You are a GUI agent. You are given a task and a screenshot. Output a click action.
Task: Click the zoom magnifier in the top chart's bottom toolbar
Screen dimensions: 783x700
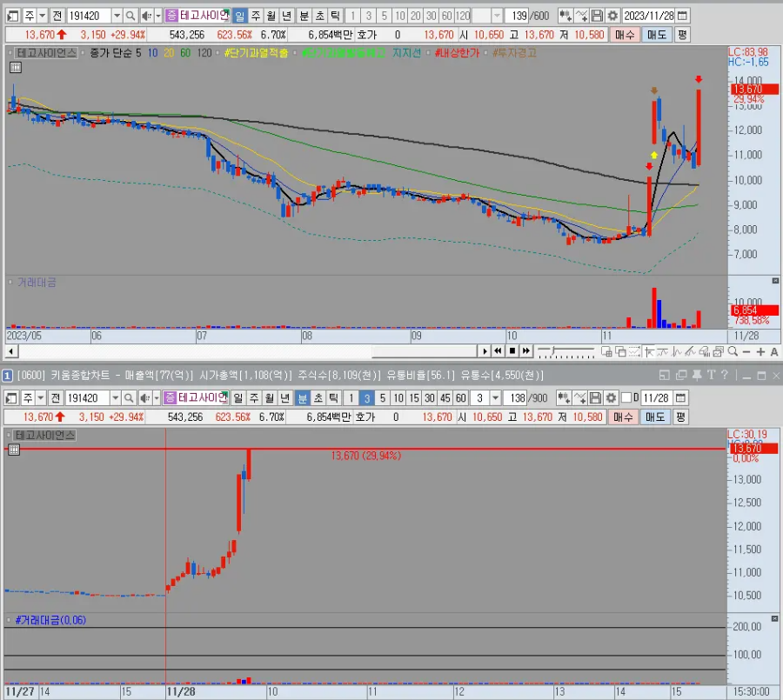[733, 351]
